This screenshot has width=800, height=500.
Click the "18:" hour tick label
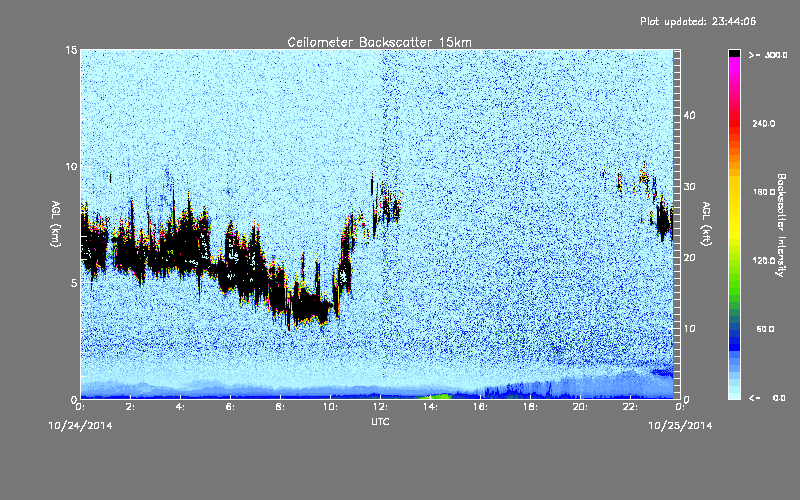click(530, 407)
